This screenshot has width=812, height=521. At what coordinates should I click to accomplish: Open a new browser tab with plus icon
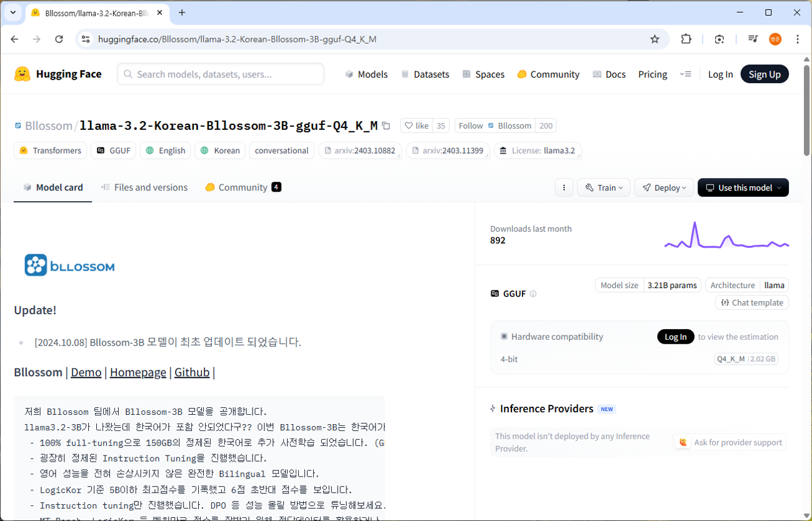click(x=182, y=12)
